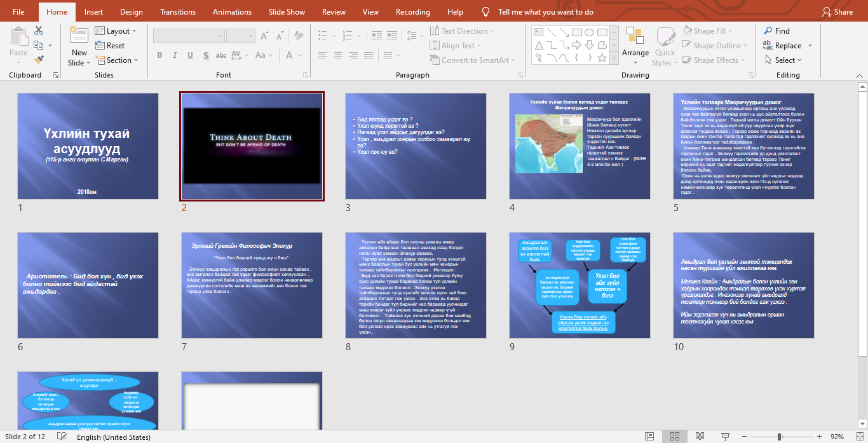Click the Tell me lightbulb icon
Image resolution: width=868 pixels, height=443 pixels.
click(486, 11)
